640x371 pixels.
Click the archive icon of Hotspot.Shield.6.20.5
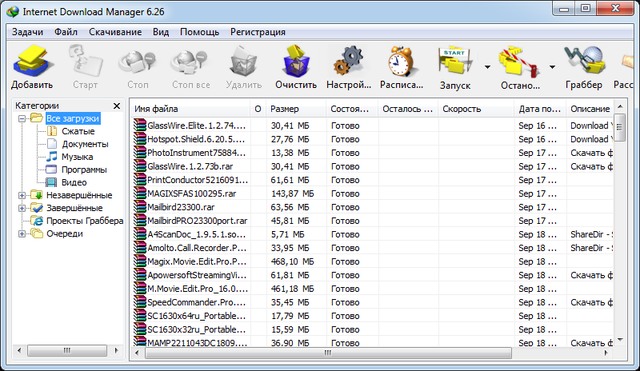tap(140, 139)
